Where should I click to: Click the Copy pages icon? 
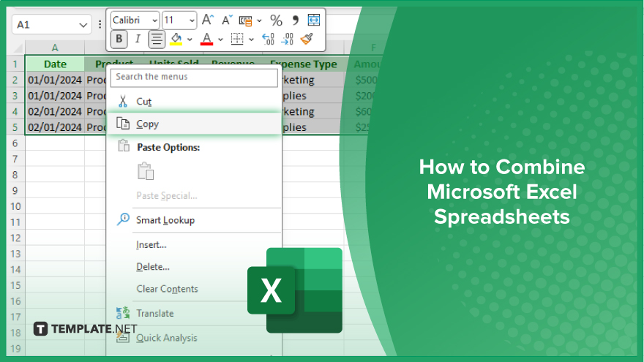pyautogui.click(x=123, y=123)
